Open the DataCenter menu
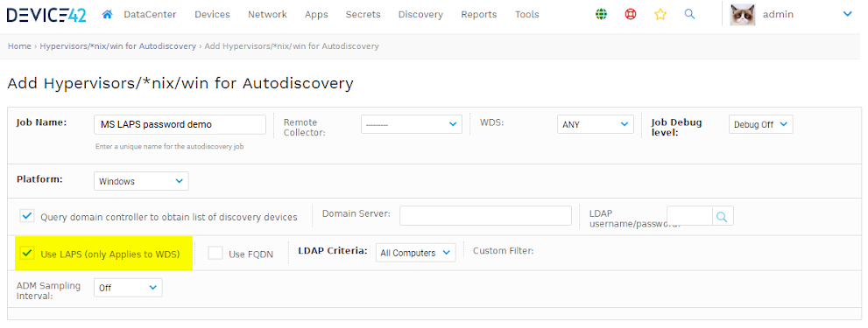This screenshot has height=328, width=868. point(150,15)
